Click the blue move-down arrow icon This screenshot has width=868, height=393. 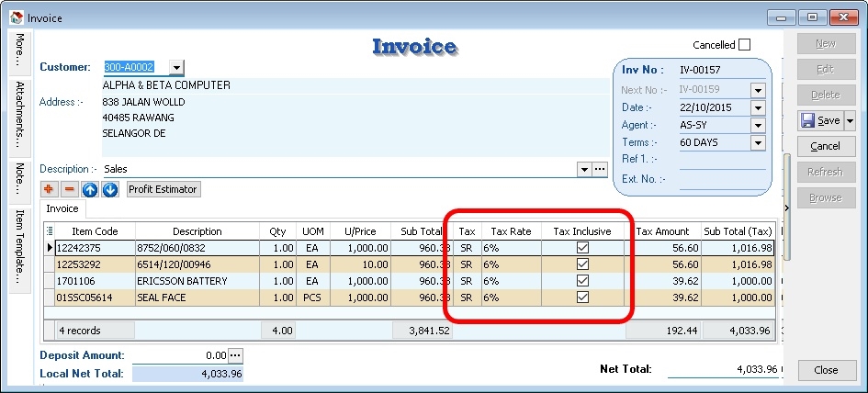point(109,189)
